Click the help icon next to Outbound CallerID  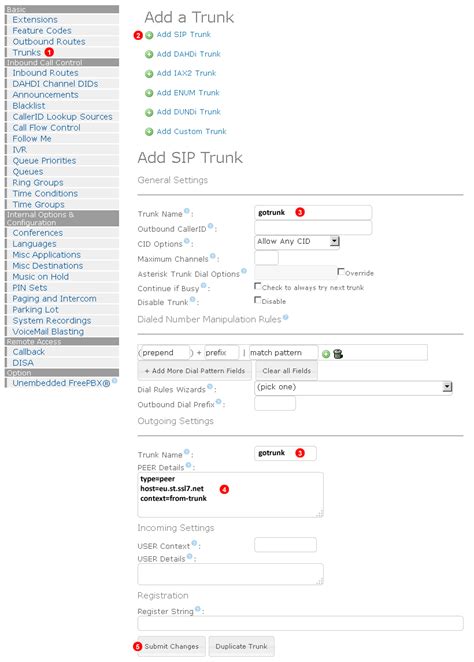coord(210,226)
